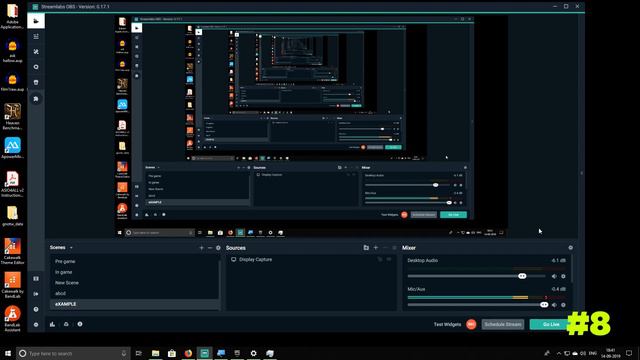The image size is (640, 360).
Task: Toggle Studio Mode from the lower sidebar
Action: pos(36,278)
